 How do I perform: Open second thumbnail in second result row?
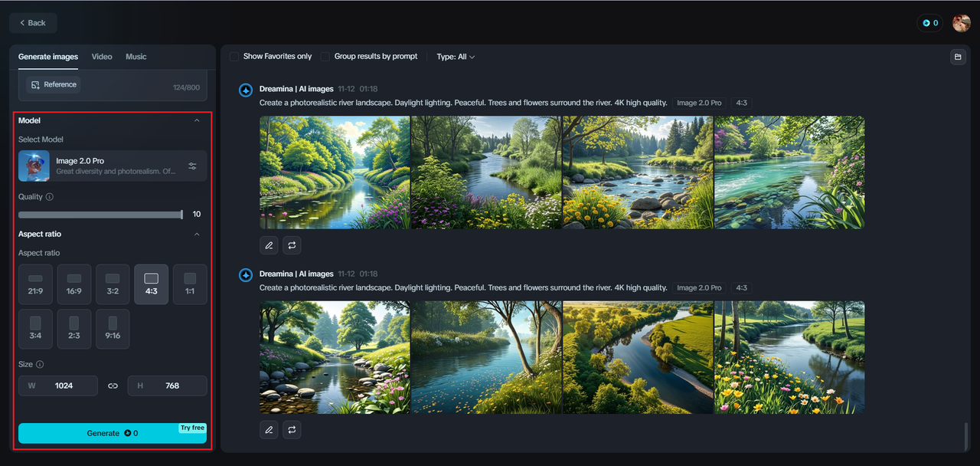[486, 357]
